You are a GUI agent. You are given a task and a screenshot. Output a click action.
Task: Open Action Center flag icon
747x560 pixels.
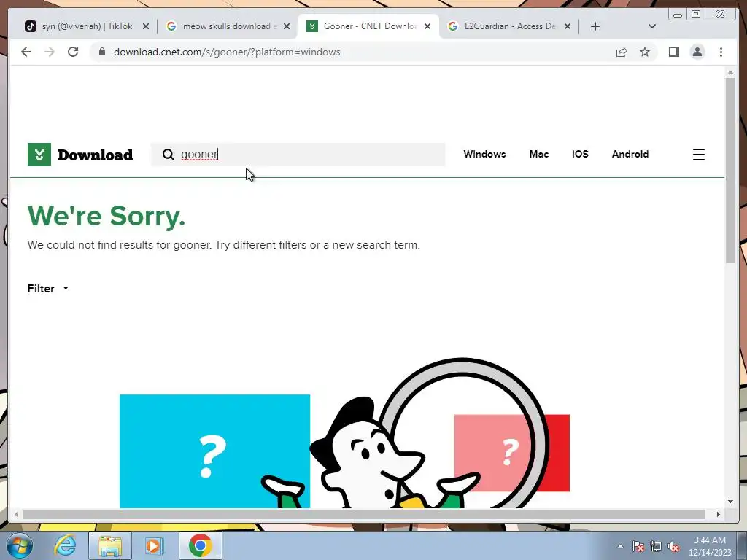coord(638,546)
